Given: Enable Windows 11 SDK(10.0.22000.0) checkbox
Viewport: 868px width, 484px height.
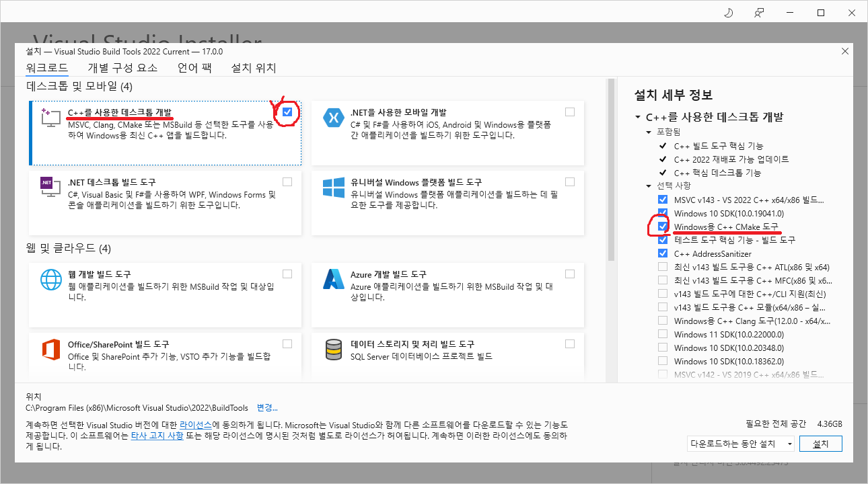Looking at the screenshot, I should point(663,334).
